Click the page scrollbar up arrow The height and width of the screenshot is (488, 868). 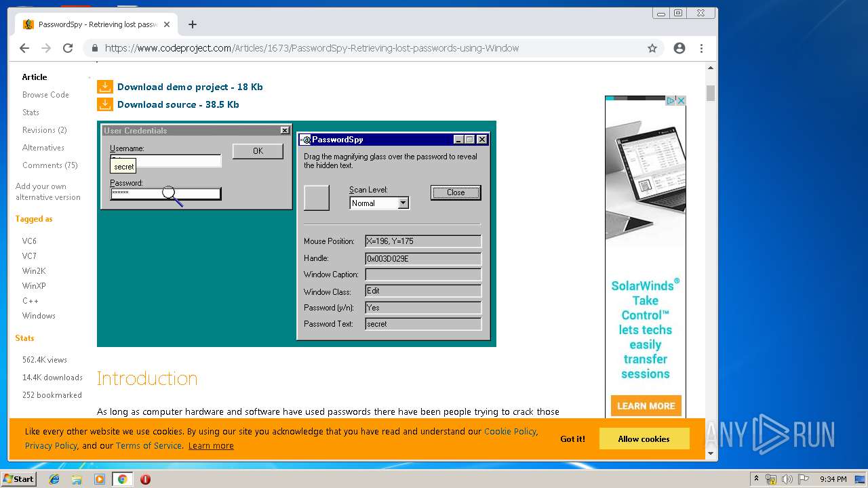pos(711,68)
